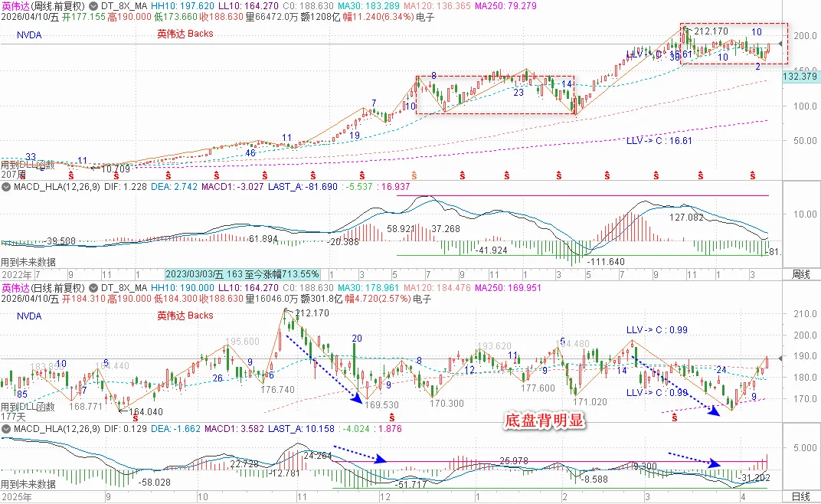Click current-price arrow at daily chart edge
The width and height of the screenshot is (821, 504).
point(780,358)
